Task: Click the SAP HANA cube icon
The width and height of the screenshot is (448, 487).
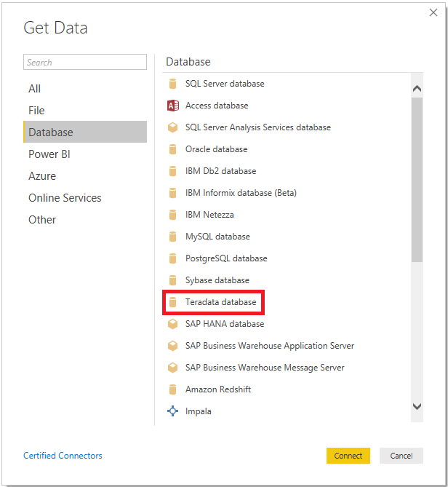Action: pos(172,324)
